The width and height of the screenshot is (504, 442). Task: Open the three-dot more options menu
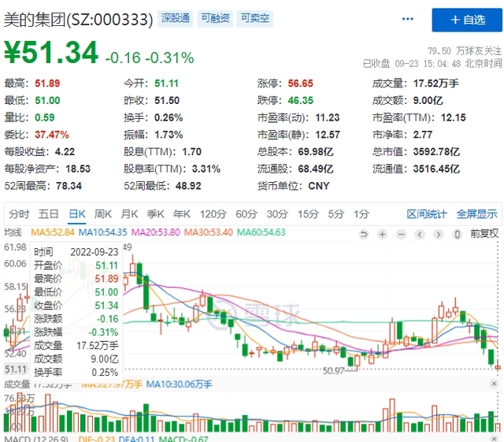408,19
